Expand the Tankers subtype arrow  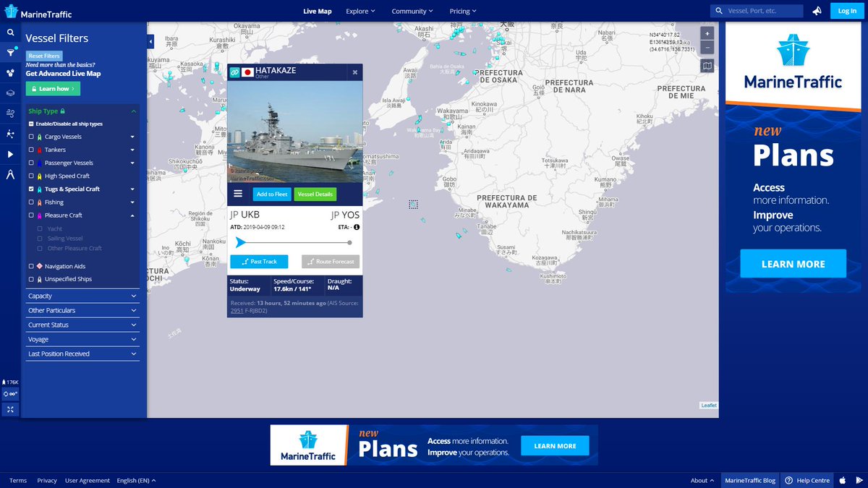[x=132, y=150]
